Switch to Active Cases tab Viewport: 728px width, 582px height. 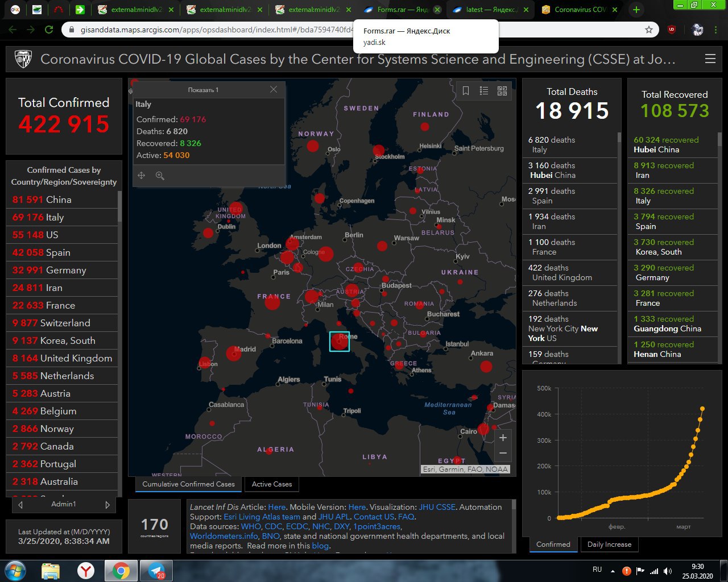pyautogui.click(x=272, y=484)
